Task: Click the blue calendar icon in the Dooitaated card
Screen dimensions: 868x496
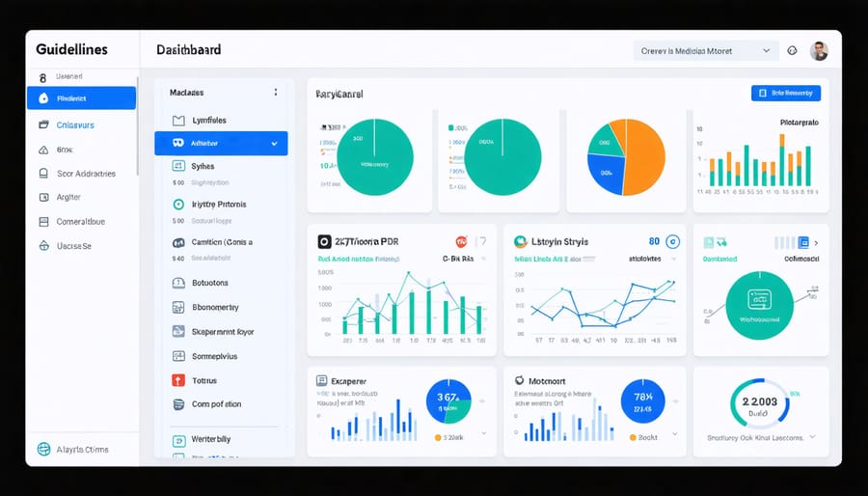Action: (x=803, y=242)
